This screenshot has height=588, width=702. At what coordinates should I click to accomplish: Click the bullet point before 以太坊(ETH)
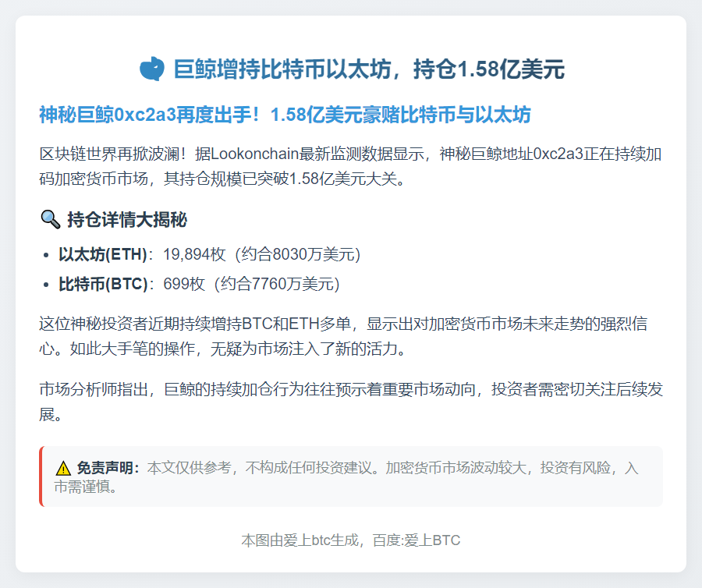[x=48, y=255]
